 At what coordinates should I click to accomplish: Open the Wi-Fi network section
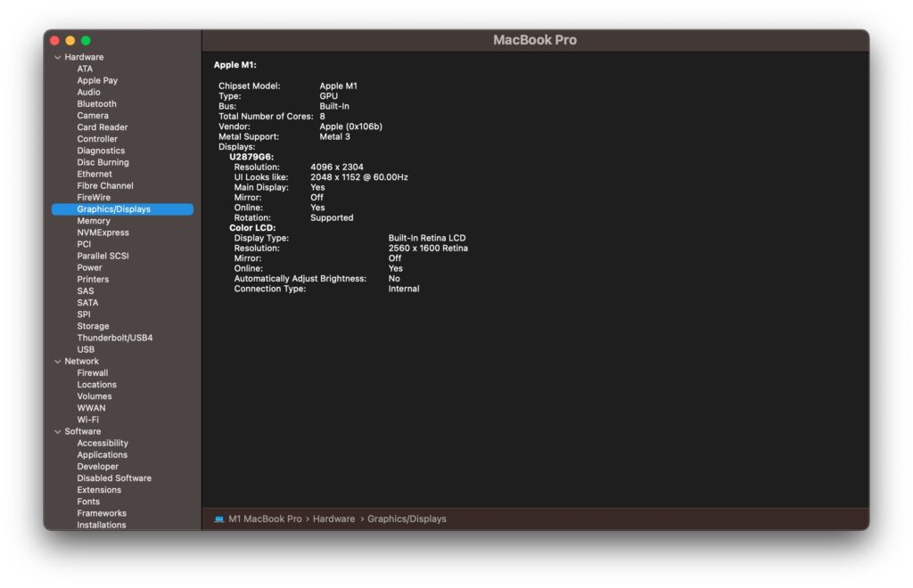89,419
